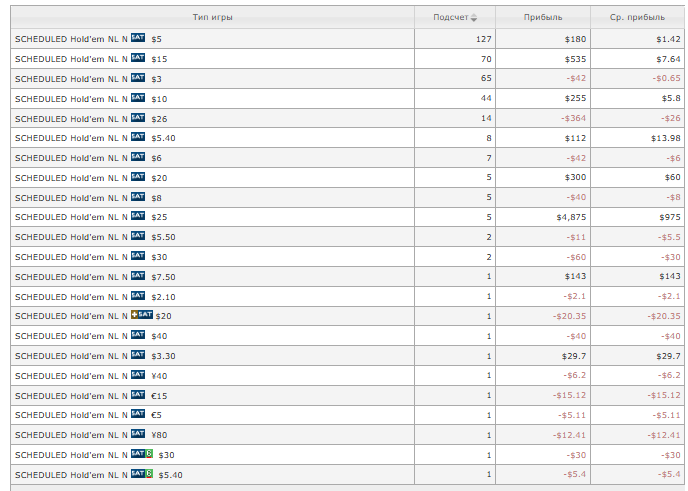This screenshot has width=688, height=491.
Task: Click SAT icon in the $8 row
Action: [x=138, y=197]
